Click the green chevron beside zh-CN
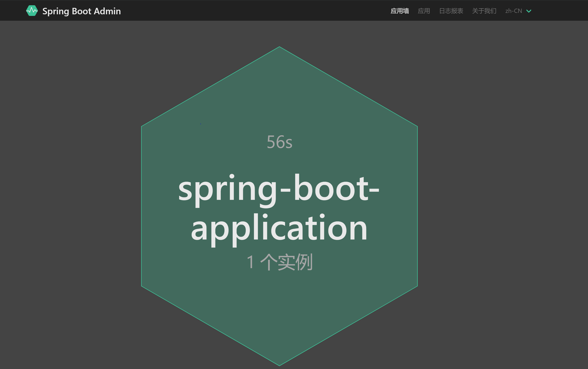Viewport: 588px width, 369px height. click(x=528, y=11)
